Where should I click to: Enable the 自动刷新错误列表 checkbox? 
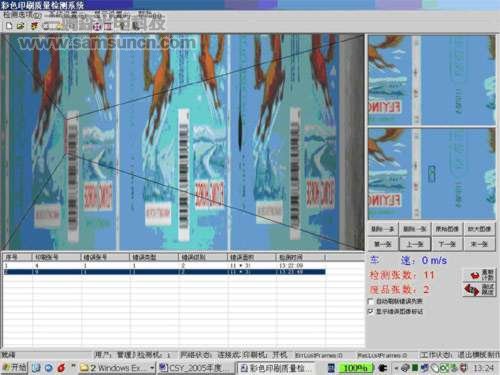coord(371,301)
